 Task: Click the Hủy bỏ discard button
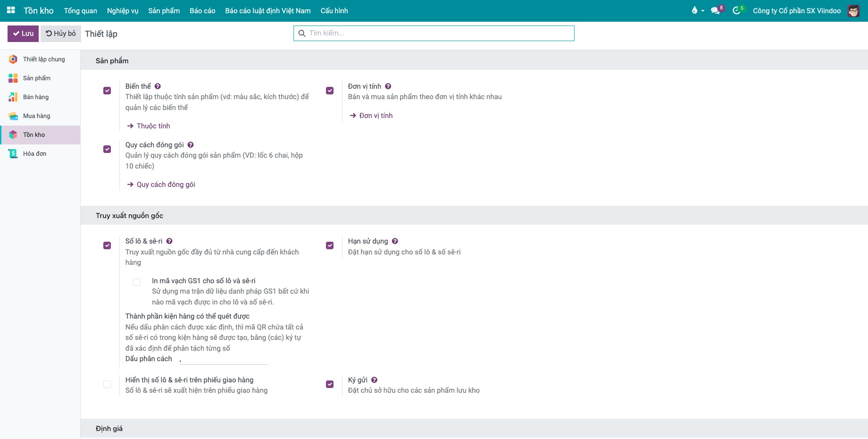[x=61, y=34]
